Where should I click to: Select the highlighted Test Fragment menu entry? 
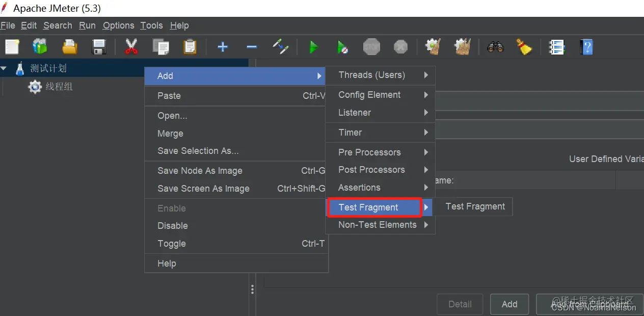380,207
